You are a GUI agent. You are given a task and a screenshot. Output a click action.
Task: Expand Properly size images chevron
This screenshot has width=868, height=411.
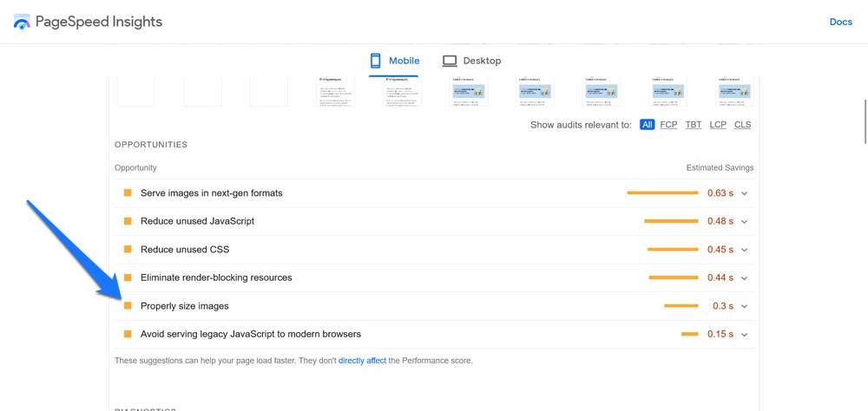[744, 306]
